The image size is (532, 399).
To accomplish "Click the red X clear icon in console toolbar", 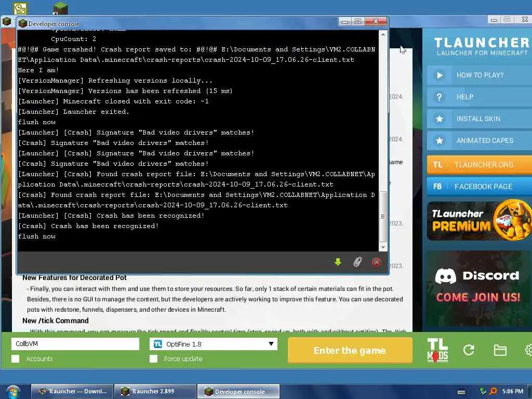I will [x=376, y=262].
